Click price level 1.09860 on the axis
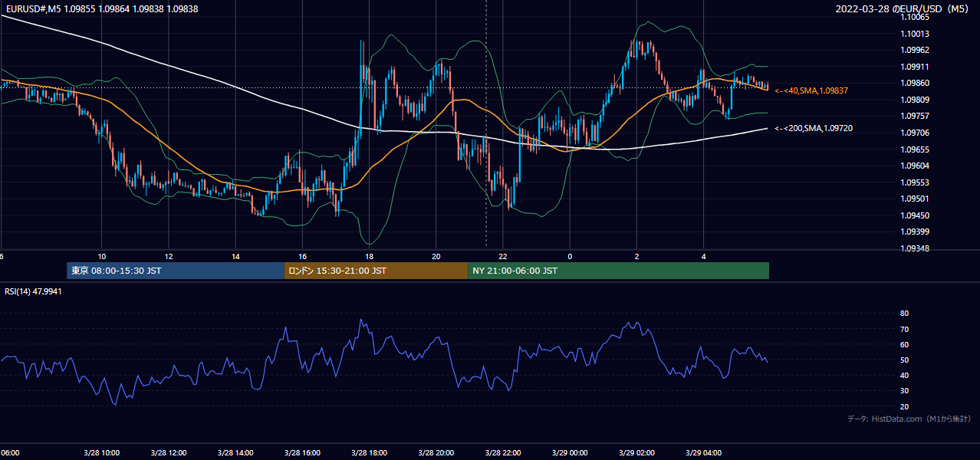 coord(914,83)
